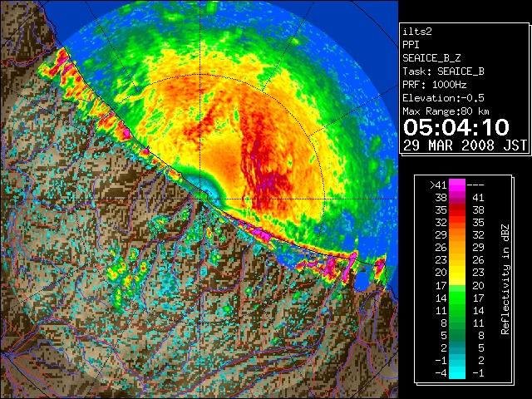Image resolution: width=532 pixels, height=399 pixels.
Task: Click the yellow legend swatch beside 20
Action: click(457, 273)
